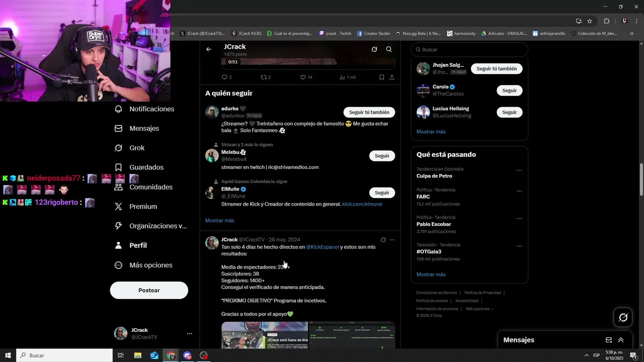Click the Buscar search field on X
Viewport: 644px width, 362px height.
click(469, 49)
